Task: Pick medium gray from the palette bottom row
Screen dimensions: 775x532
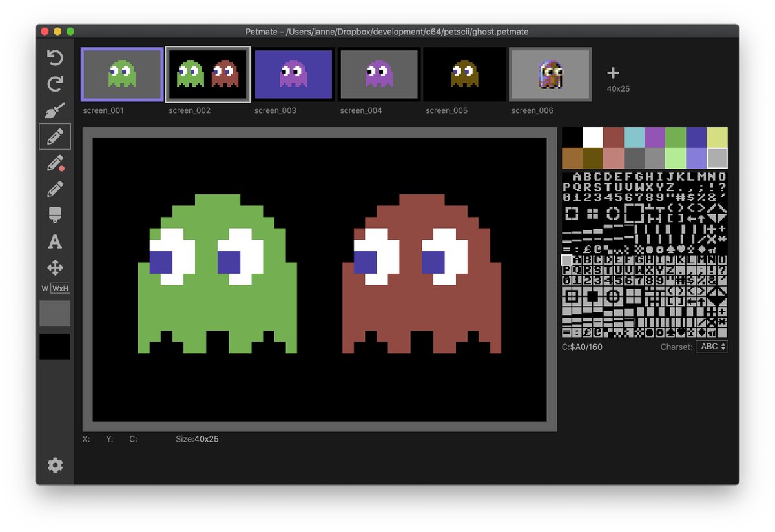Action: 655,158
